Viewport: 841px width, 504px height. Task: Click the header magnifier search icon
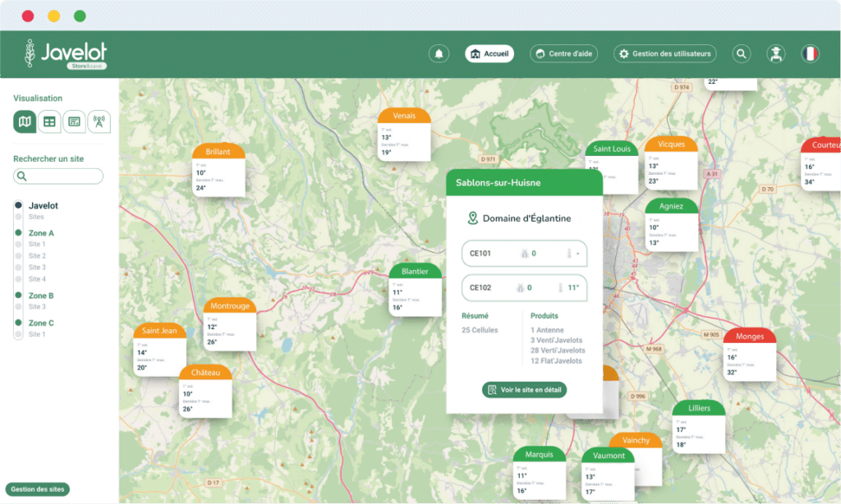[x=742, y=54]
